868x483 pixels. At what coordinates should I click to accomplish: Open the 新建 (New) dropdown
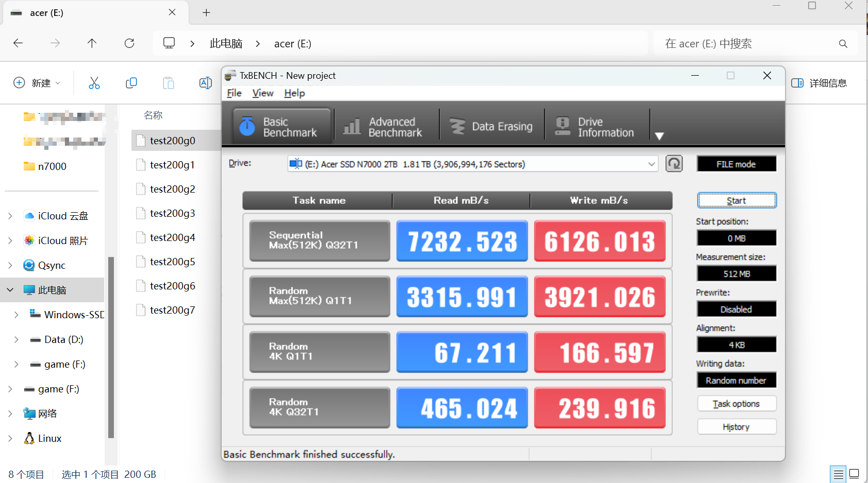[x=37, y=83]
